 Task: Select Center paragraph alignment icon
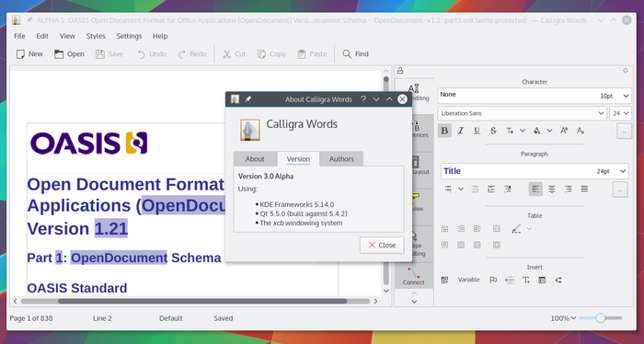pos(552,189)
